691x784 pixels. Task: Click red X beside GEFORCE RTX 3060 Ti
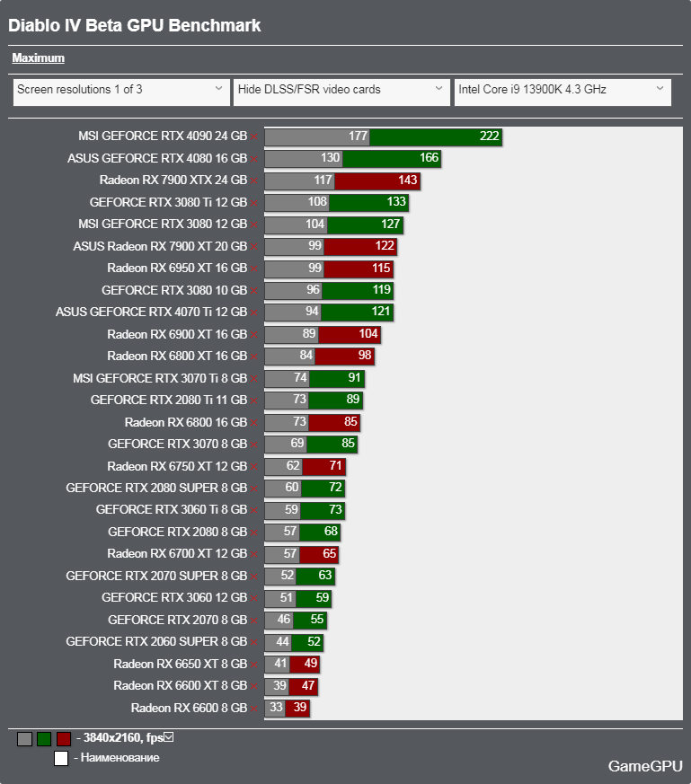pos(254,511)
